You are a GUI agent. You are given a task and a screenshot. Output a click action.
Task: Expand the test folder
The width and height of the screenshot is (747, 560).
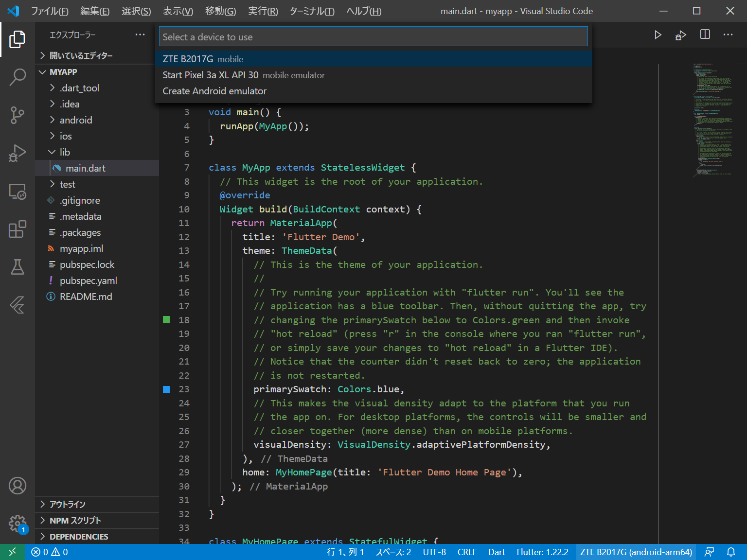(69, 184)
